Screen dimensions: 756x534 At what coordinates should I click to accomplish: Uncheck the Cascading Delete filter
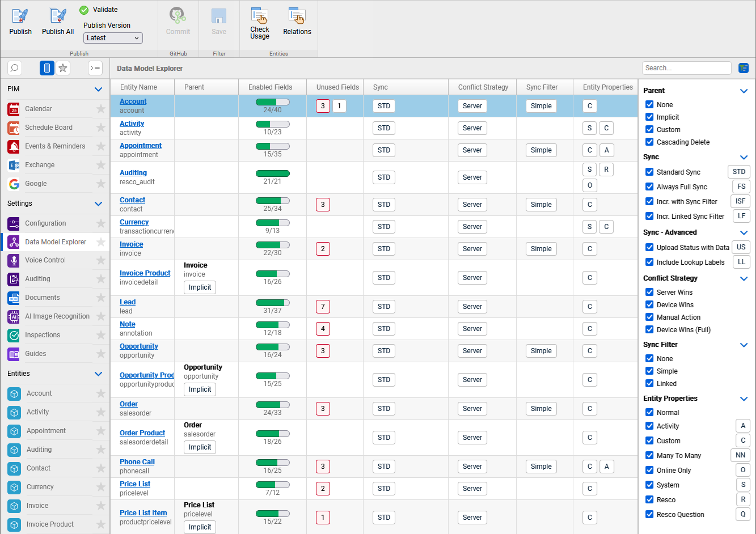coord(649,142)
